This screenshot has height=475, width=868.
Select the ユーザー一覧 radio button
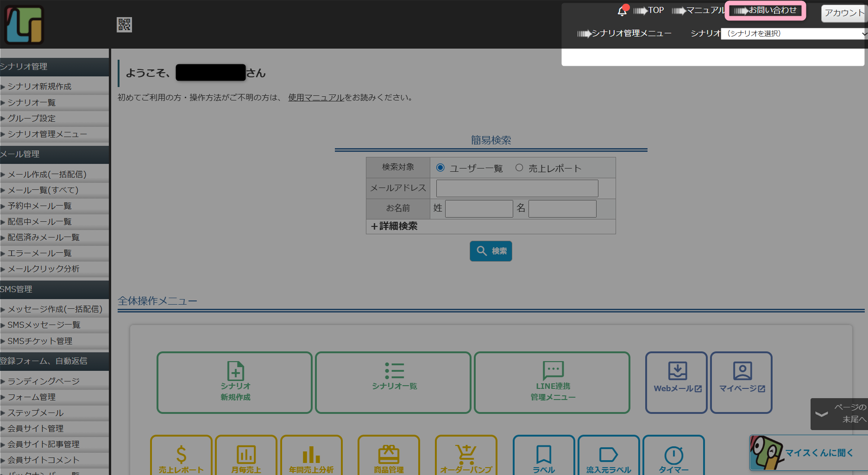click(440, 168)
